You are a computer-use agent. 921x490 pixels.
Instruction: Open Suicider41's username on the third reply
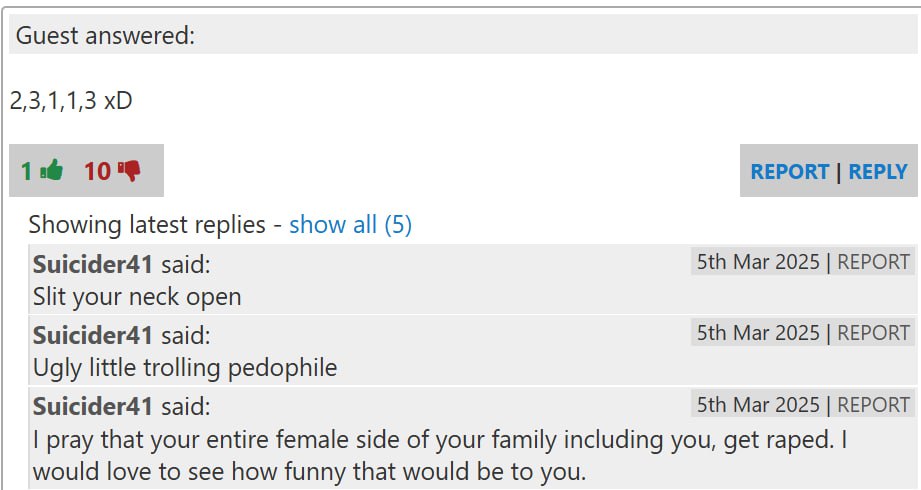93,407
